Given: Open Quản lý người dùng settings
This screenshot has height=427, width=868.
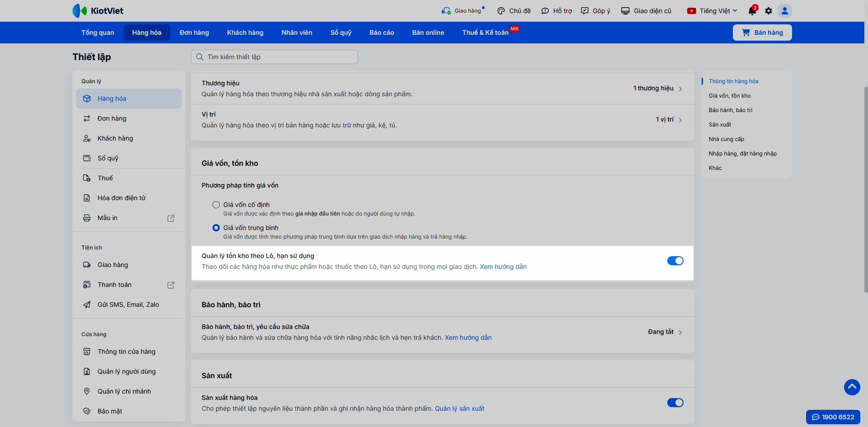Looking at the screenshot, I should 129,371.
